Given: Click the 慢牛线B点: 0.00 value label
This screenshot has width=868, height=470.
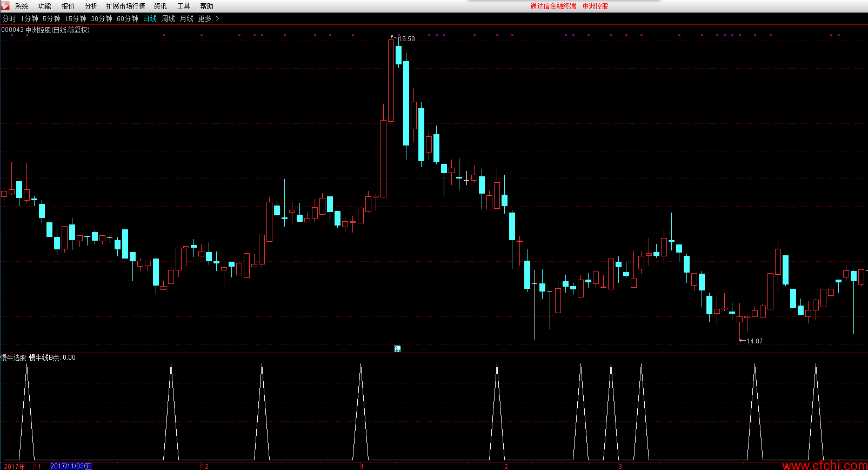Looking at the screenshot, I should 52,358.
